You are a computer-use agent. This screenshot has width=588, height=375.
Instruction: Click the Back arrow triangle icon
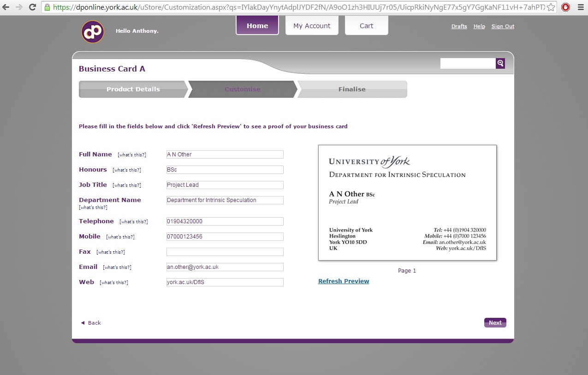click(83, 323)
